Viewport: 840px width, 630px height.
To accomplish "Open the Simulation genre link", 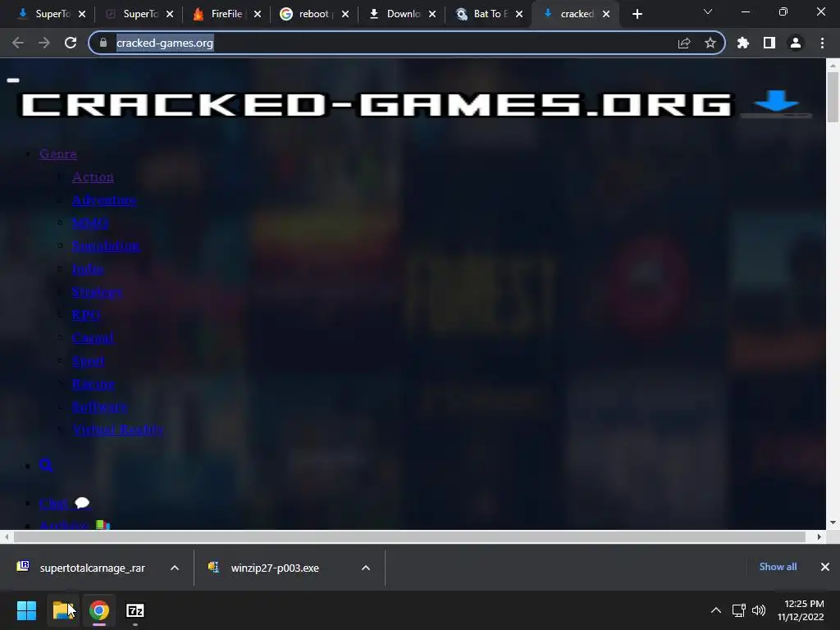I will click(x=106, y=246).
